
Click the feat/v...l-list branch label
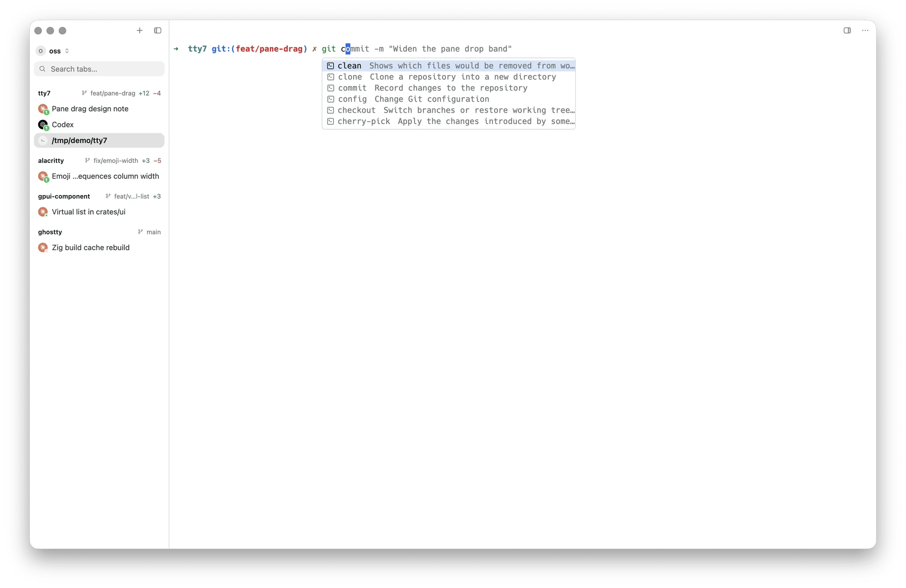point(131,196)
